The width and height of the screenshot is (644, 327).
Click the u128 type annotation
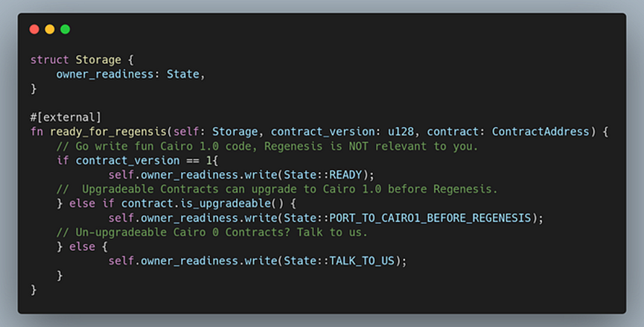(x=401, y=131)
